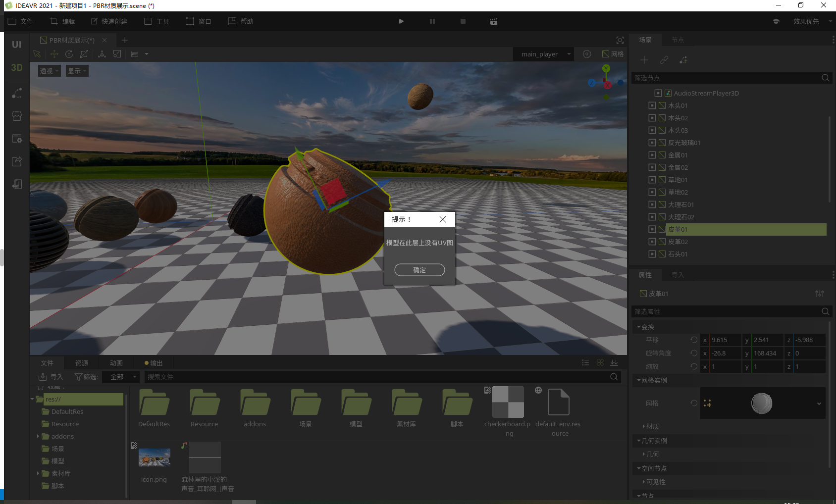Open the 帮助 menu
Screen dimensions: 836x504
[x=241, y=21]
